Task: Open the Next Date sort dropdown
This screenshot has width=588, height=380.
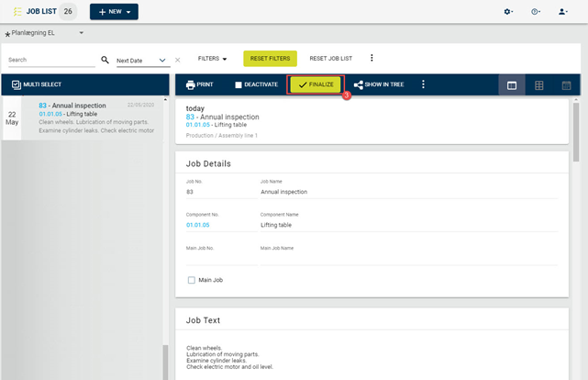Action: pyautogui.click(x=143, y=61)
